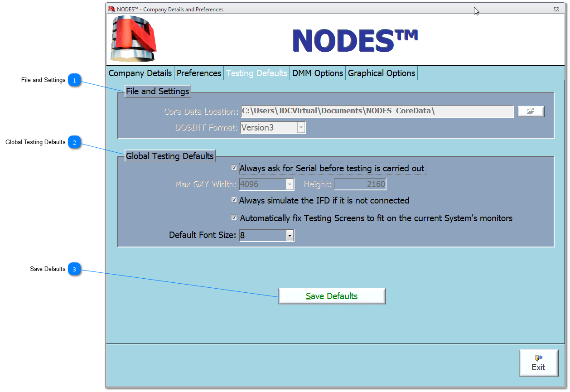Click the red NODES logo in the header
This screenshot has width=570, height=392.
133,39
